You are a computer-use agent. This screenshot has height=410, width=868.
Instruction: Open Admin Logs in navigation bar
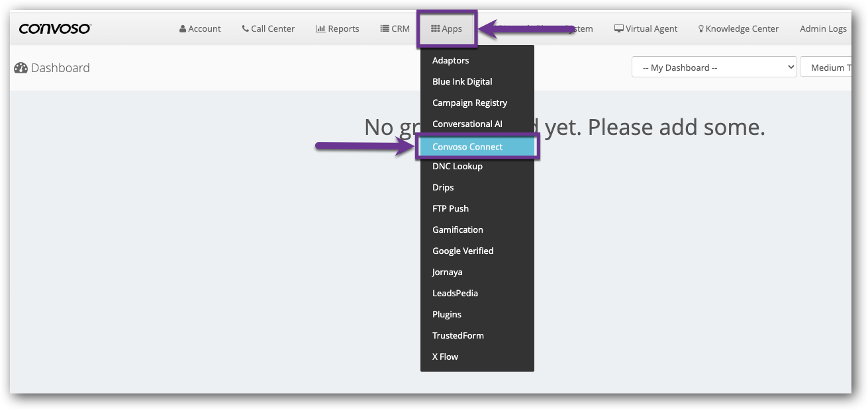823,28
